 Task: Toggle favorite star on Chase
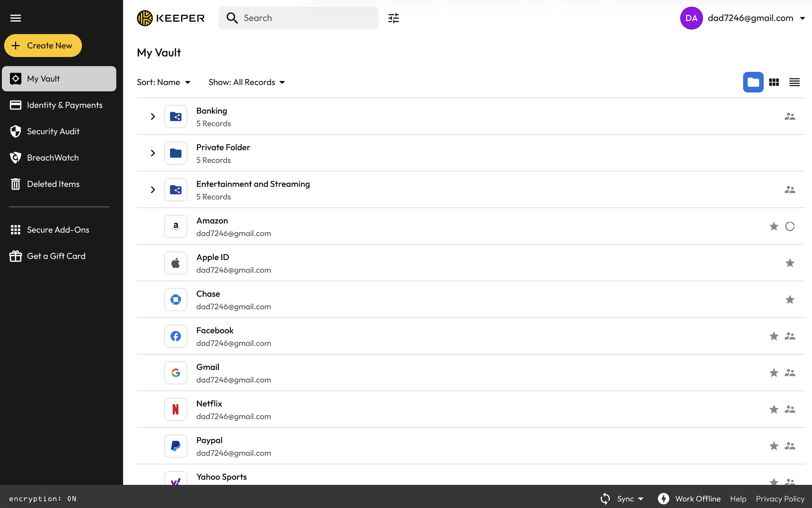[790, 300]
